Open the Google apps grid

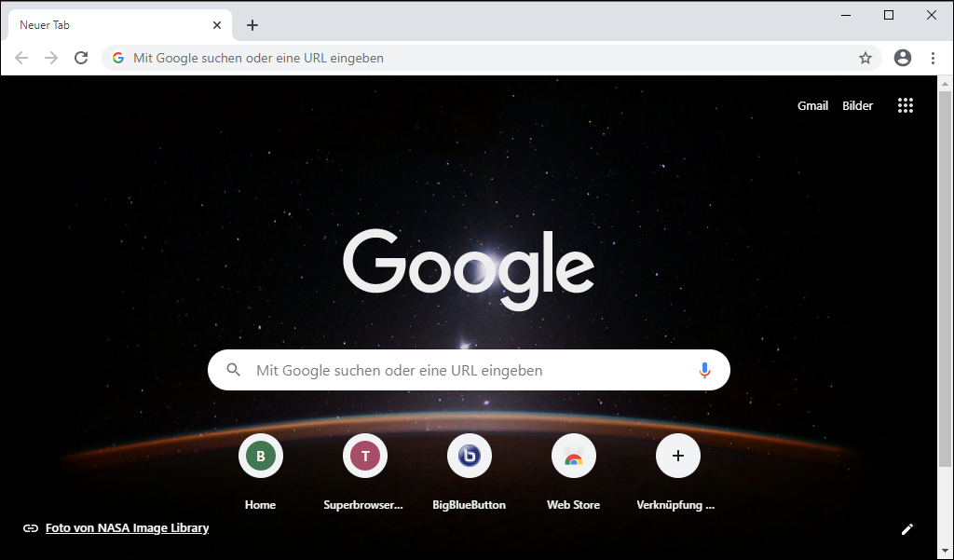pos(905,105)
